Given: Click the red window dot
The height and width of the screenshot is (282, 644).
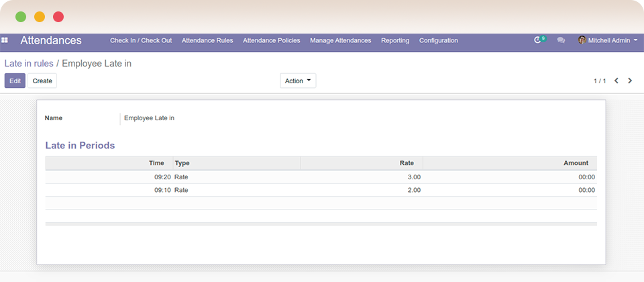Looking at the screenshot, I should click(x=58, y=17).
